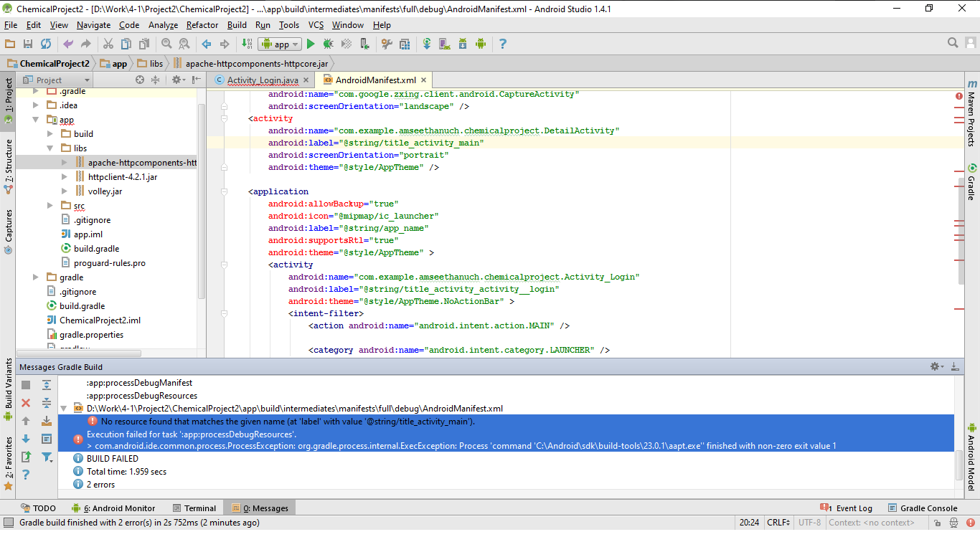The image size is (980, 542).
Task: Select volley.jar in the project tree
Action: (x=105, y=191)
